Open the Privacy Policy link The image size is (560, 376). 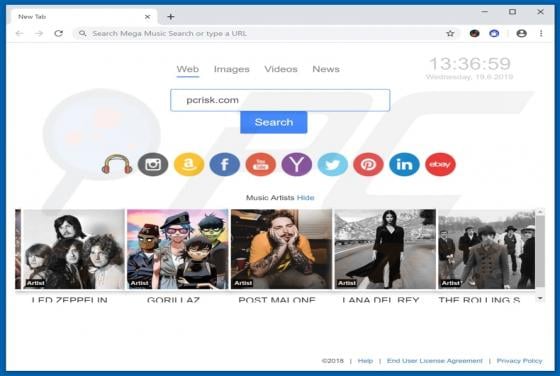(520, 361)
